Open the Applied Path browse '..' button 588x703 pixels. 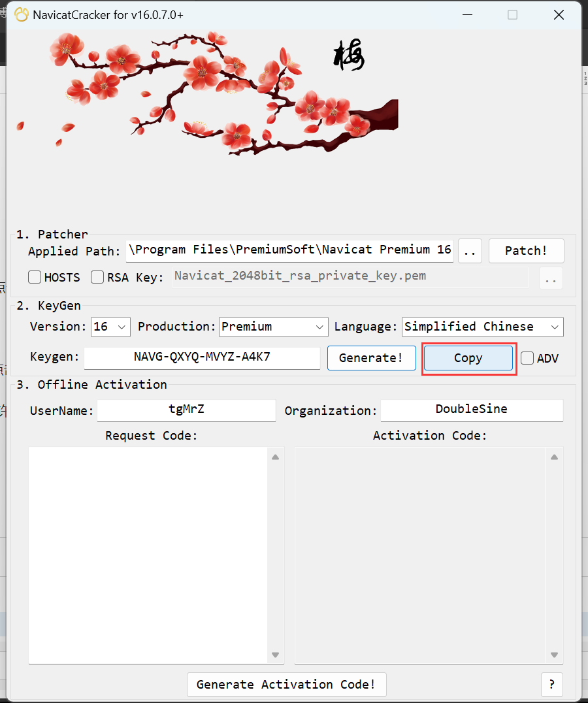coord(470,251)
